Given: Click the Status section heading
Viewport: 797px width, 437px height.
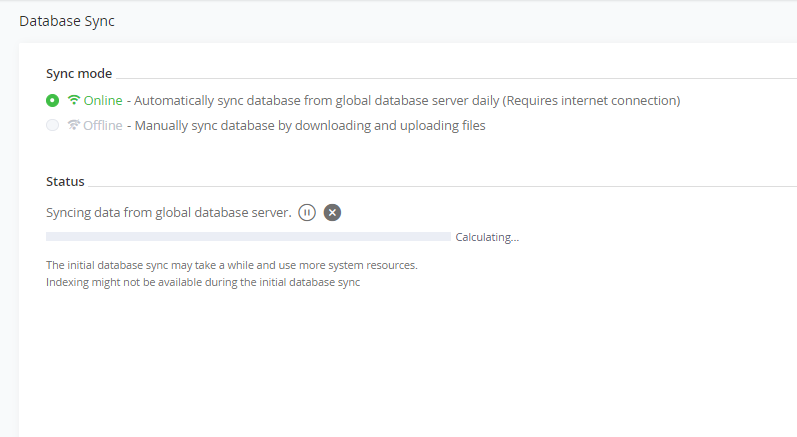Looking at the screenshot, I should [x=65, y=181].
